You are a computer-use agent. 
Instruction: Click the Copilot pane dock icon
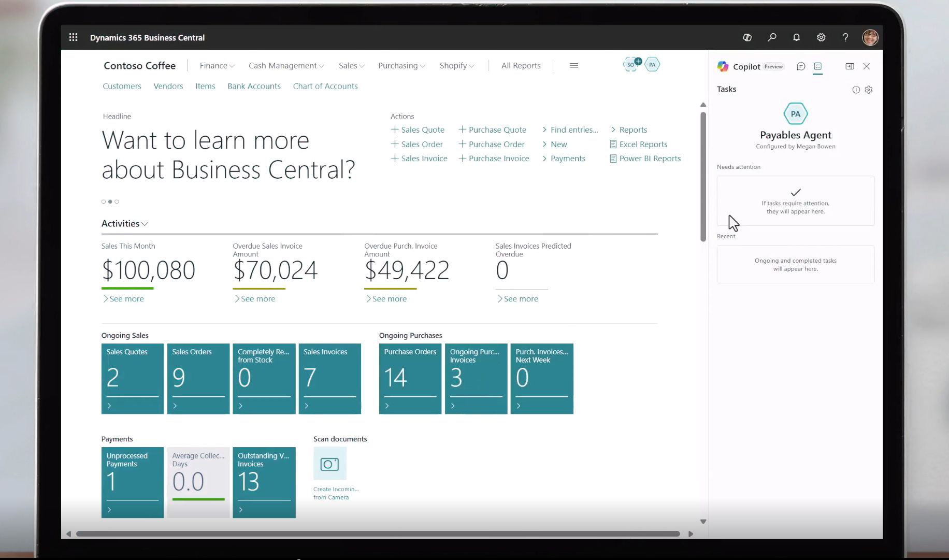pos(850,66)
